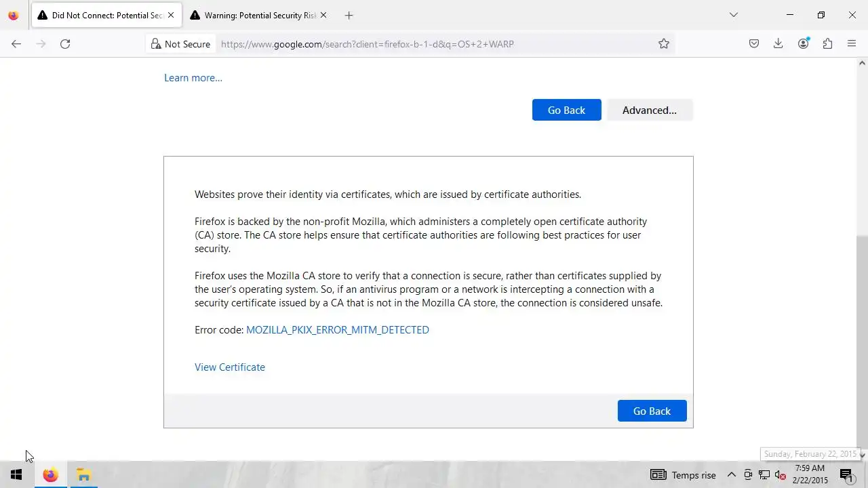Viewport: 868px width, 488px height.
Task: Open Not Secure site information
Action: (181, 44)
